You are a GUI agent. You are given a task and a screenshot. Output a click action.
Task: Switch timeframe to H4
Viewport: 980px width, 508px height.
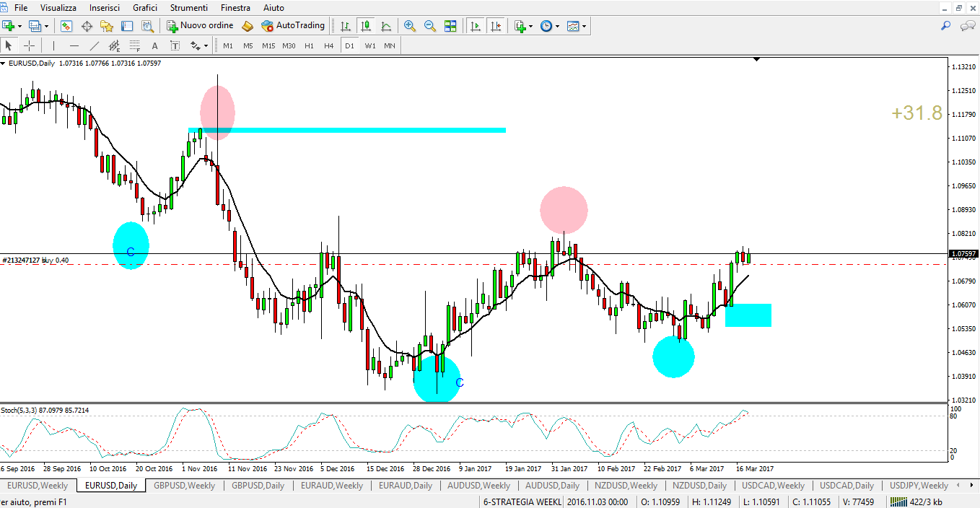329,45
